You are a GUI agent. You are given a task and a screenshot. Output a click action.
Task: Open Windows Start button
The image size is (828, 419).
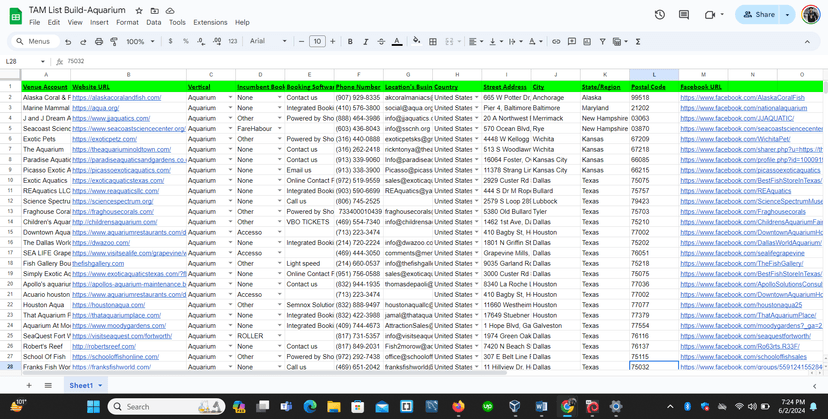coord(93,407)
